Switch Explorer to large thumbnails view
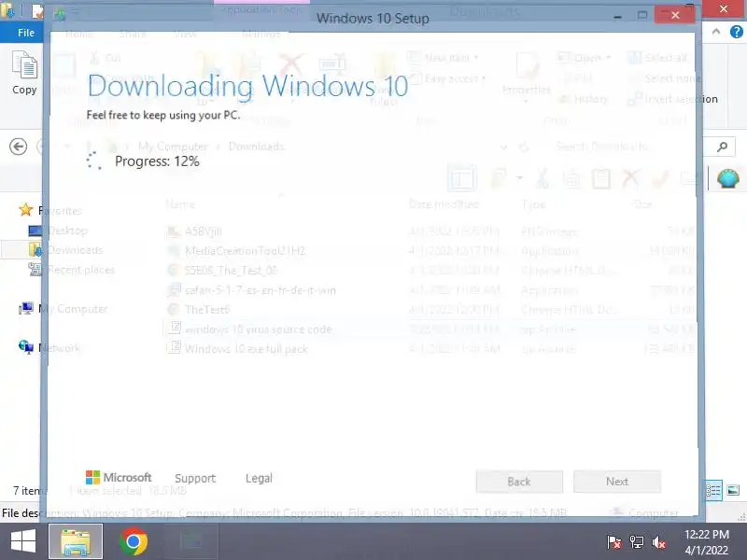 tap(733, 490)
